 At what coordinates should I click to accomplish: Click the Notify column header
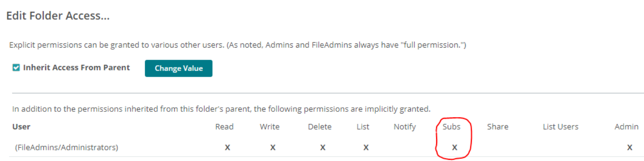[x=405, y=127]
